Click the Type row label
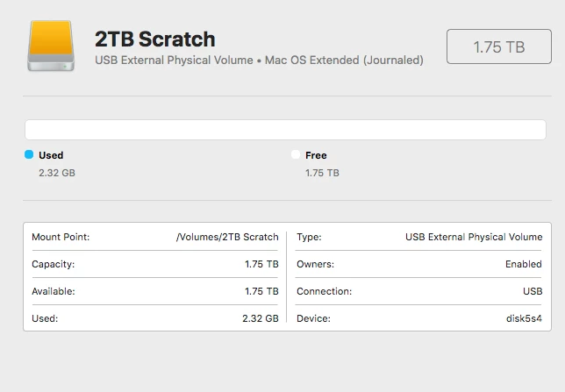This screenshot has width=565, height=392. (309, 237)
